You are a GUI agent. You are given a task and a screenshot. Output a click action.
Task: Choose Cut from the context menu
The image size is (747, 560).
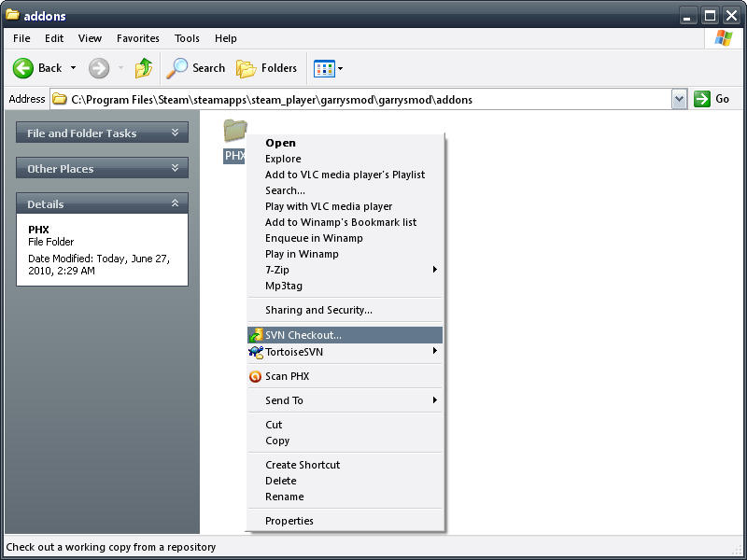[x=345, y=425]
